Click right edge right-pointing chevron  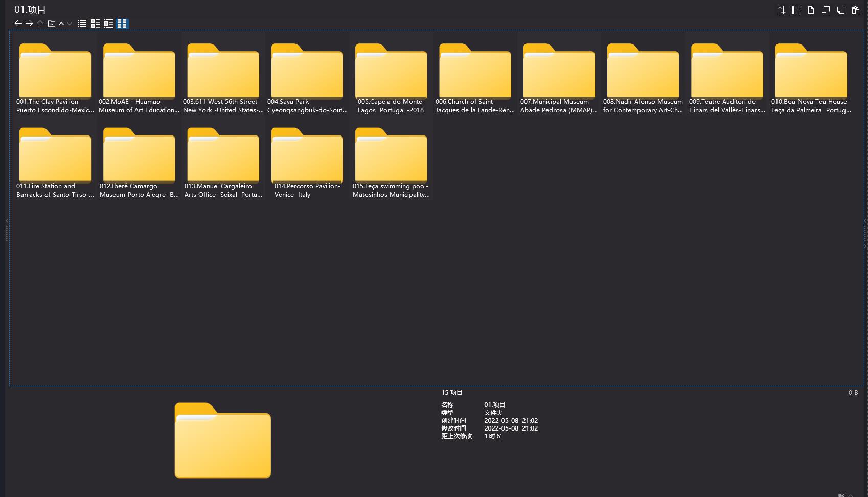tap(865, 246)
